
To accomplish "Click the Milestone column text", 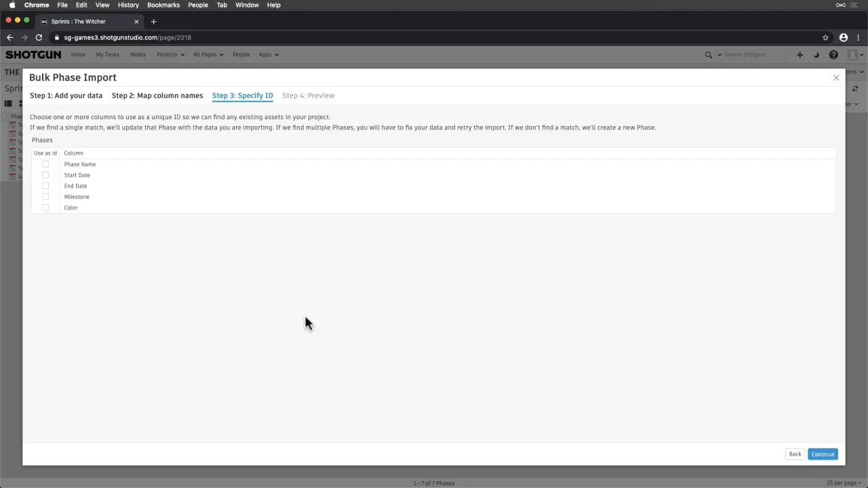I will point(77,197).
